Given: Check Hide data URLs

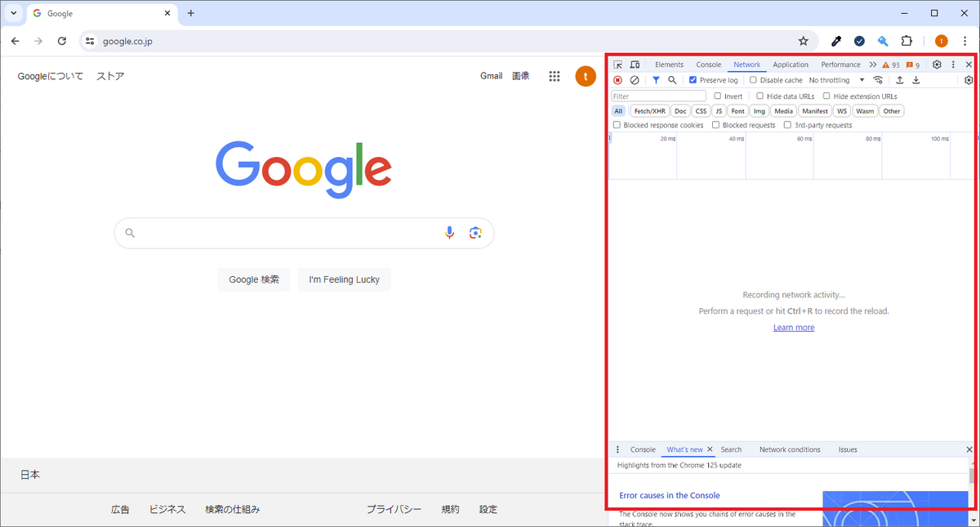Looking at the screenshot, I should point(760,96).
